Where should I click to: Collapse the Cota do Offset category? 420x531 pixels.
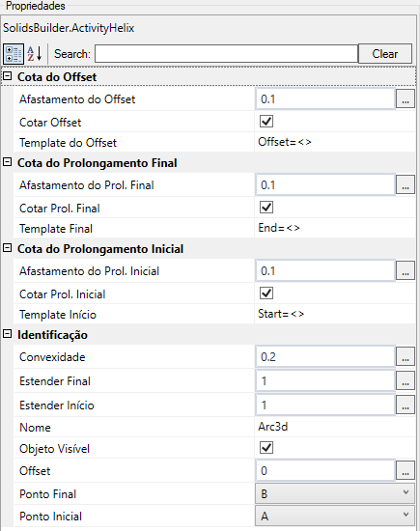(x=7, y=76)
